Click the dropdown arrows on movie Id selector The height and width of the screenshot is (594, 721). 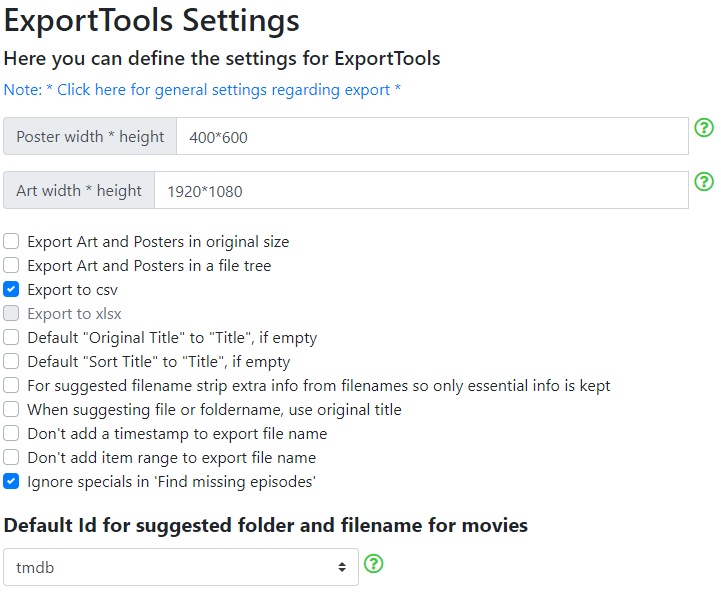342,567
